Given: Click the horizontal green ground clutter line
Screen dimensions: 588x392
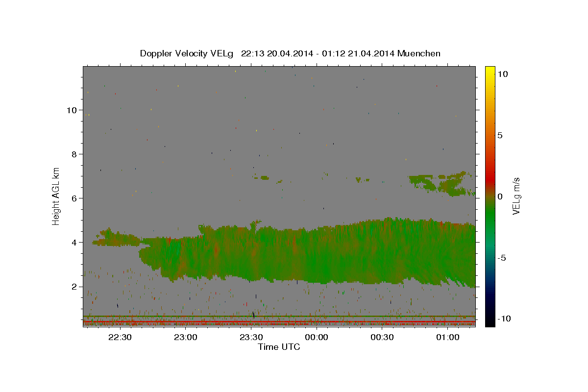Looking at the screenshot, I should click(279, 317).
